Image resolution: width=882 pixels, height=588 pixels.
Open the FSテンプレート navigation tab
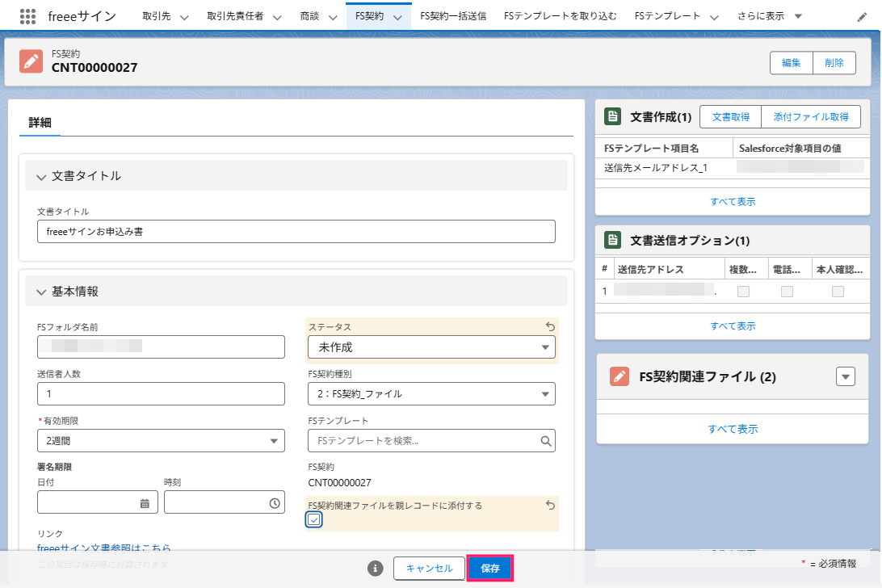point(667,16)
